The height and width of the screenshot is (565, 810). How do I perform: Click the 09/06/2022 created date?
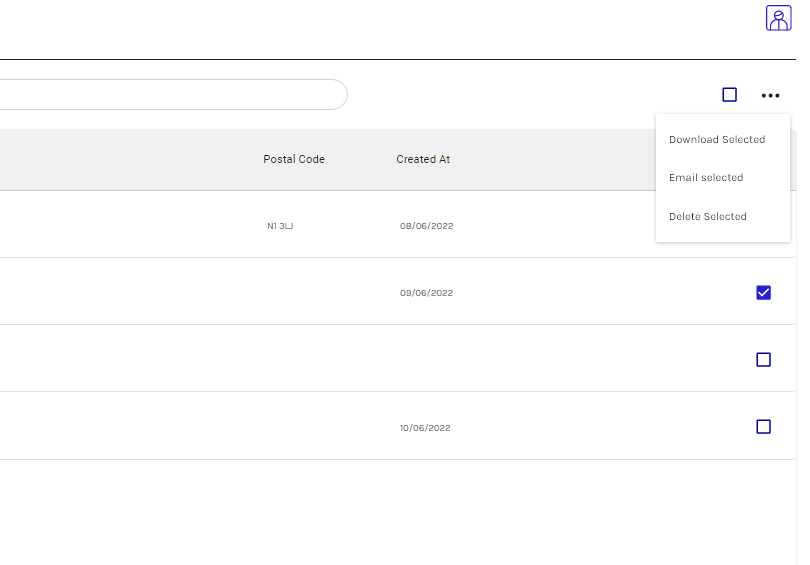pos(426,293)
